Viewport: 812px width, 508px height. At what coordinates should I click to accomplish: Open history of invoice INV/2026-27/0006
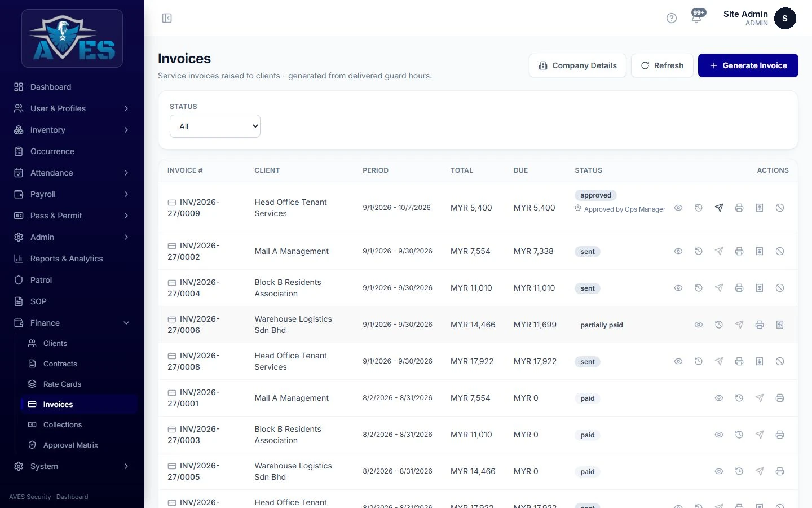click(x=719, y=325)
